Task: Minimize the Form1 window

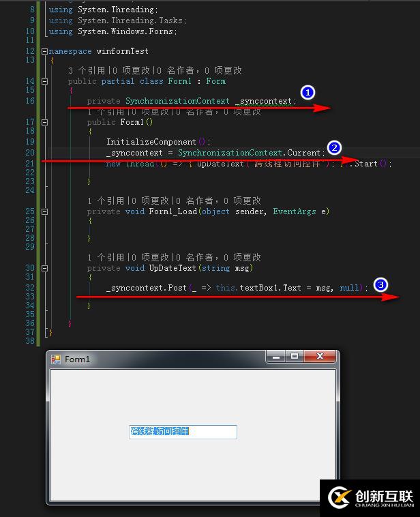Action: tap(276, 357)
